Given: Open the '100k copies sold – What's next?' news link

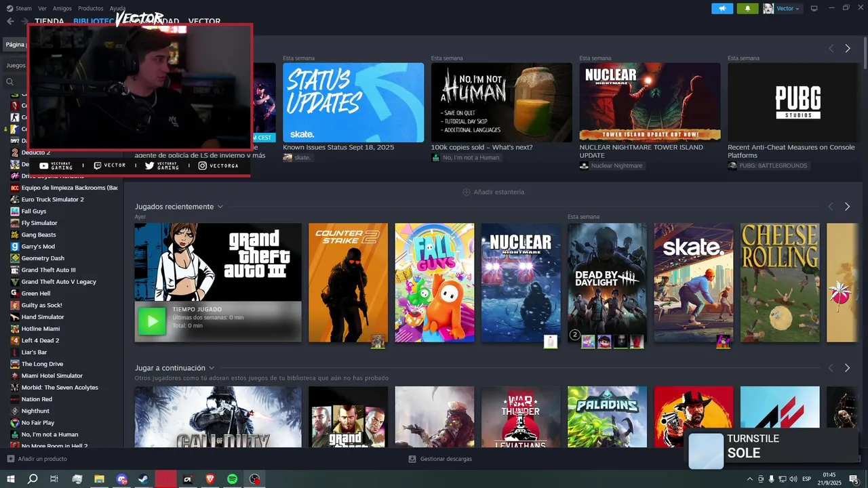Looking at the screenshot, I should (482, 147).
